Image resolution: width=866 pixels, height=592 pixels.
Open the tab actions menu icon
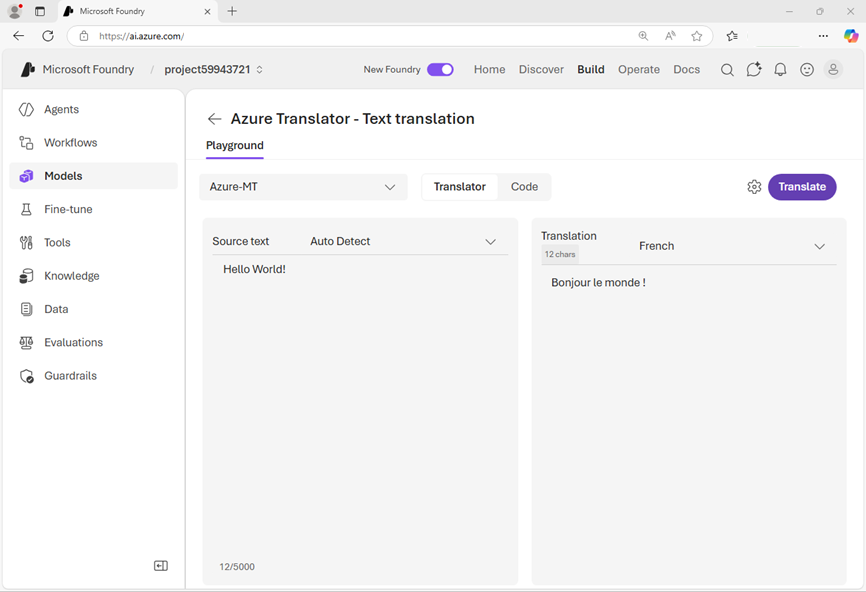click(40, 11)
